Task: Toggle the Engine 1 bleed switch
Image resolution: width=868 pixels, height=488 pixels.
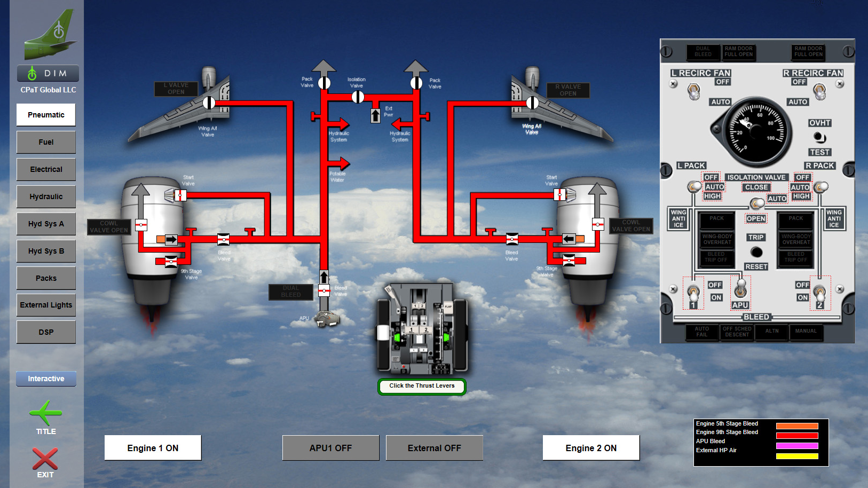Action: click(693, 293)
